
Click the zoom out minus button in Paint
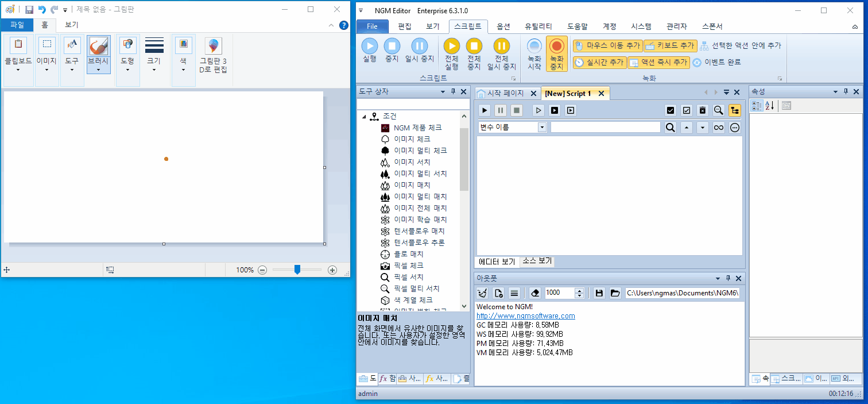coord(262,270)
